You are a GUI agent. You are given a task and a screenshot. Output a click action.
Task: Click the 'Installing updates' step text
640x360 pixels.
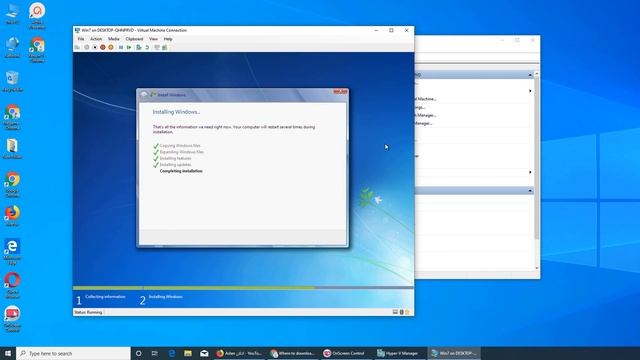click(175, 164)
